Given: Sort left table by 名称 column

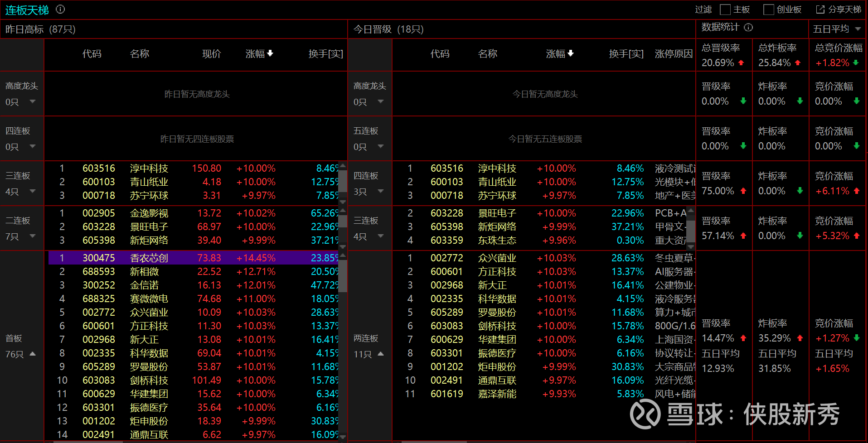Looking at the screenshot, I should point(140,54).
